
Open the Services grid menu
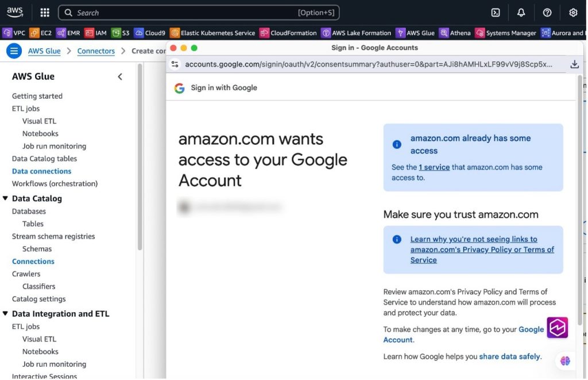click(44, 12)
